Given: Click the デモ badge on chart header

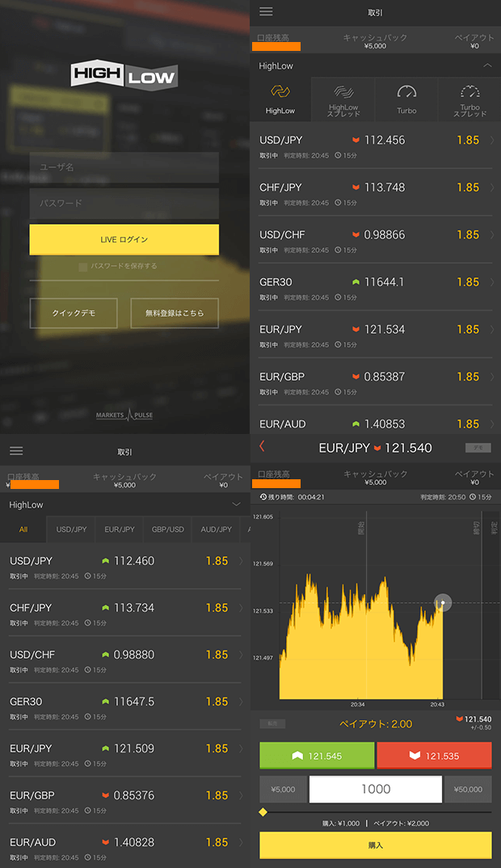Looking at the screenshot, I should 478,448.
